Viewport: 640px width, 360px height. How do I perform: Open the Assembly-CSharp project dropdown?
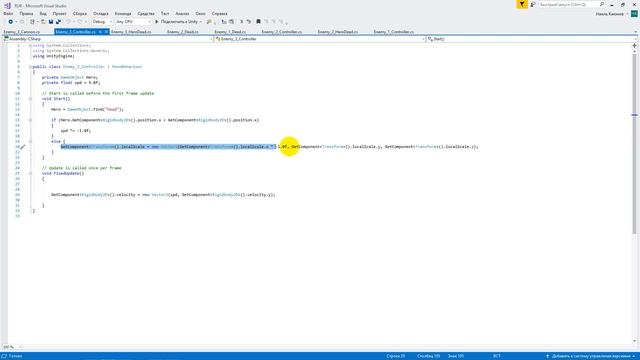108,39
